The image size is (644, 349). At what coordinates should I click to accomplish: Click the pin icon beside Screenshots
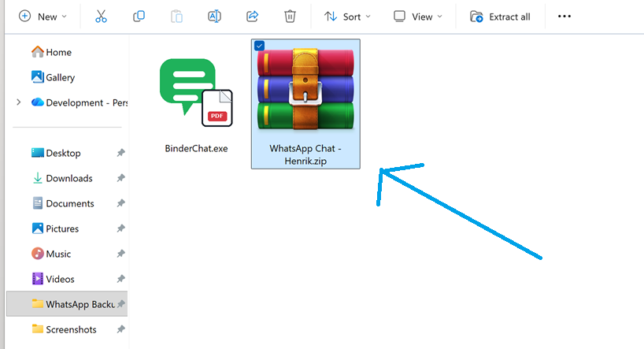click(x=120, y=329)
